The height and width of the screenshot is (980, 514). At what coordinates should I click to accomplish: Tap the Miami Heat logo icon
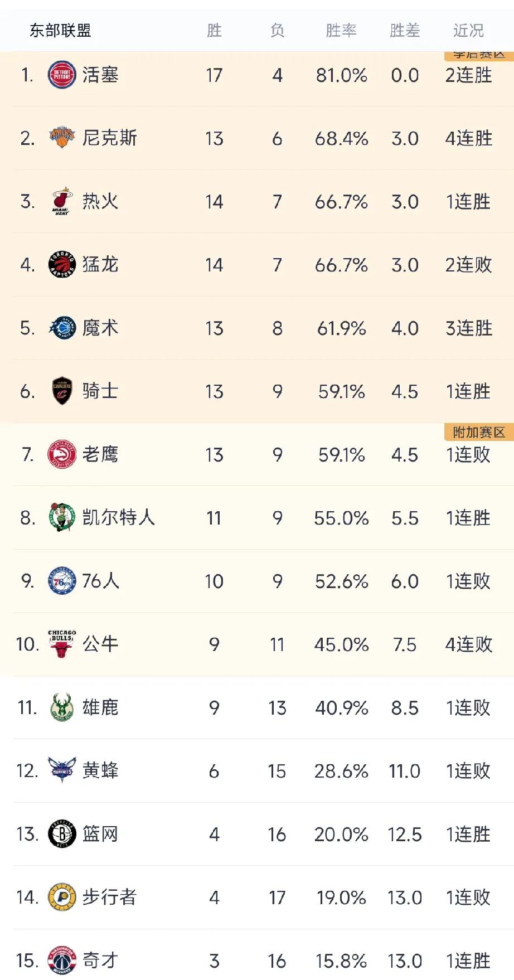pyautogui.click(x=61, y=201)
